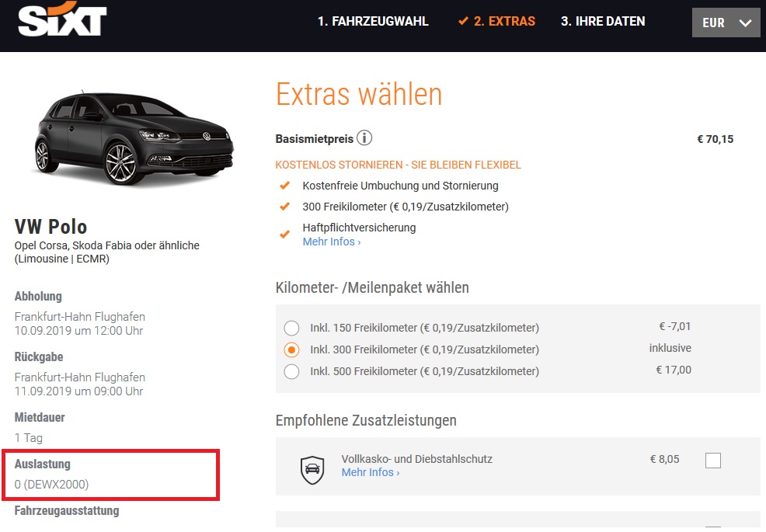This screenshot has width=766, height=532.
Task: Click the VW Polo car image
Action: coord(134,138)
